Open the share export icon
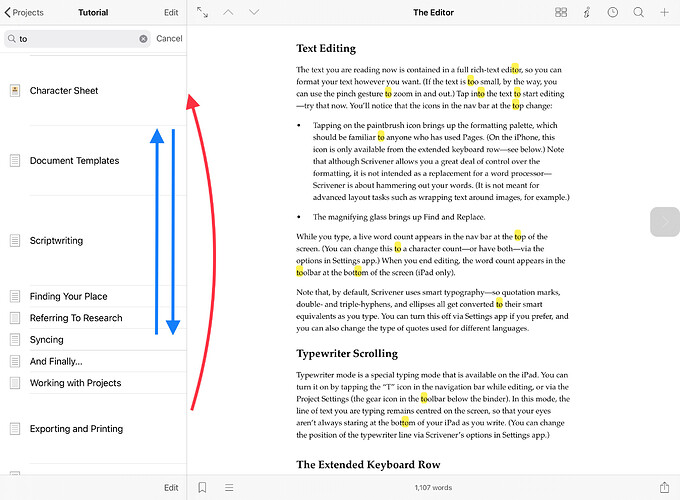The width and height of the screenshot is (680, 500). (x=664, y=487)
